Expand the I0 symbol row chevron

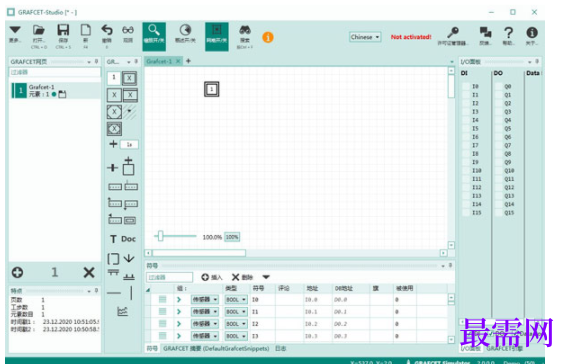click(179, 299)
